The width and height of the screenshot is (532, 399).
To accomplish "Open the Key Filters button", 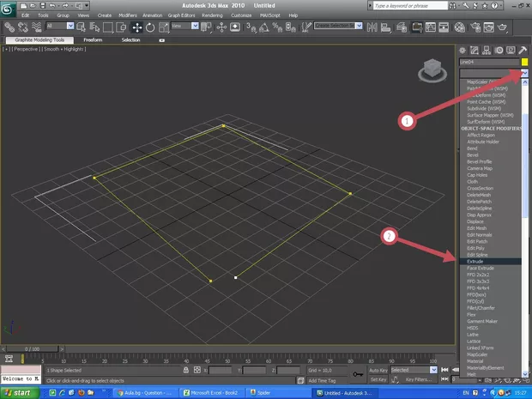I will 418,379.
